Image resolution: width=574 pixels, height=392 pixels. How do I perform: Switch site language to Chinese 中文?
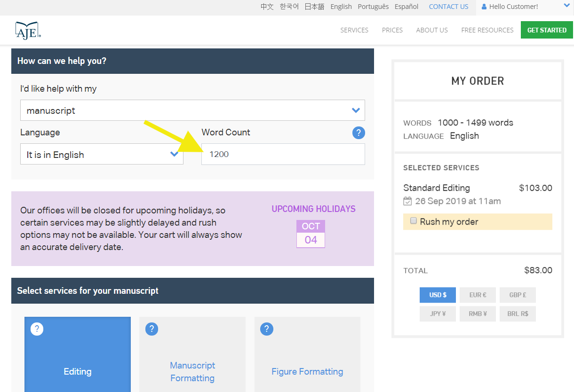coord(267,7)
